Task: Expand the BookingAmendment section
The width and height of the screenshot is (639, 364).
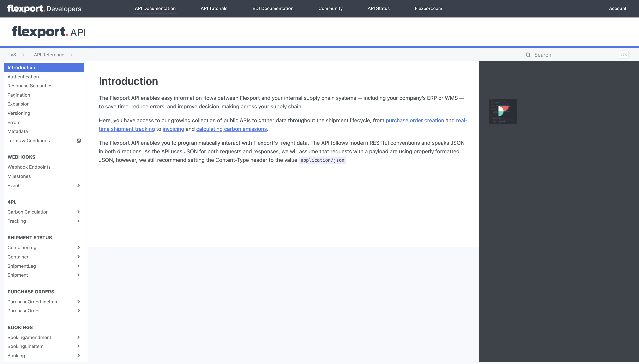Action: 78,337
